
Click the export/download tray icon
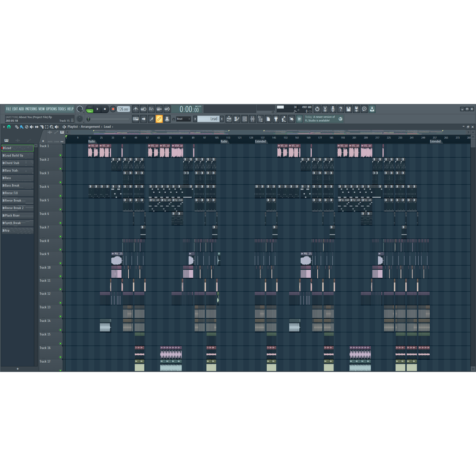pos(372,109)
